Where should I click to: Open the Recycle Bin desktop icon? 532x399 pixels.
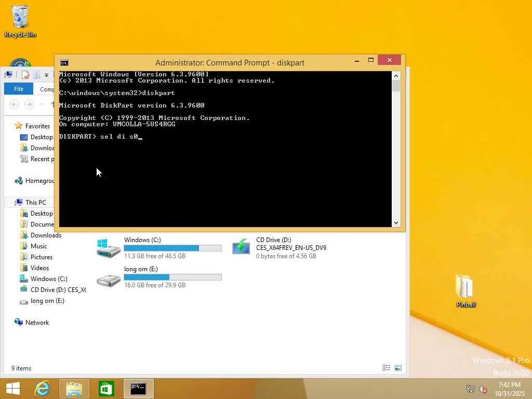click(x=20, y=21)
